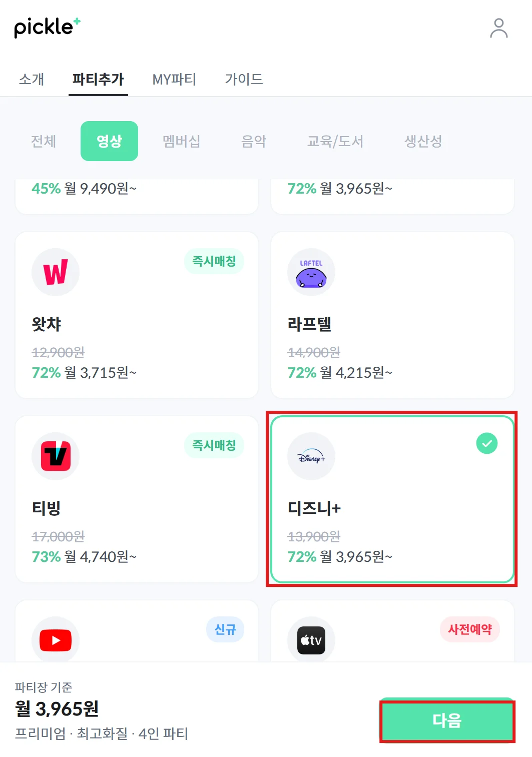The height and width of the screenshot is (757, 532).
Task: Select the Apple TV icon
Action: pyautogui.click(x=311, y=640)
